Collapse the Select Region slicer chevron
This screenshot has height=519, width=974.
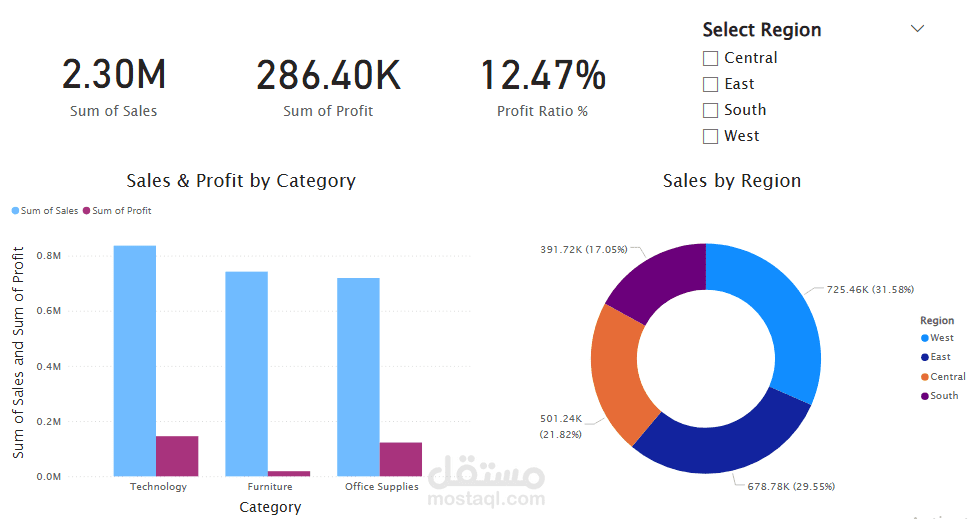coord(917,29)
